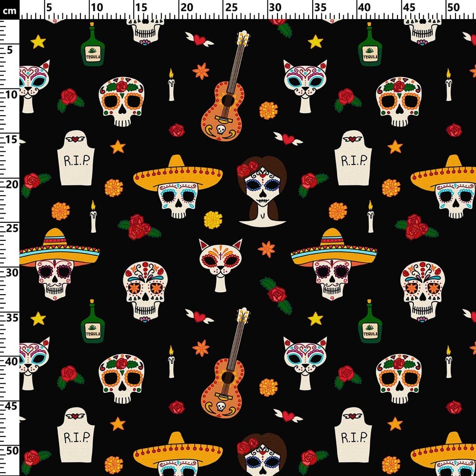The height and width of the screenshot is (476, 476).
Task: Click 40 on the horizontal ruler
Action: [364, 7]
